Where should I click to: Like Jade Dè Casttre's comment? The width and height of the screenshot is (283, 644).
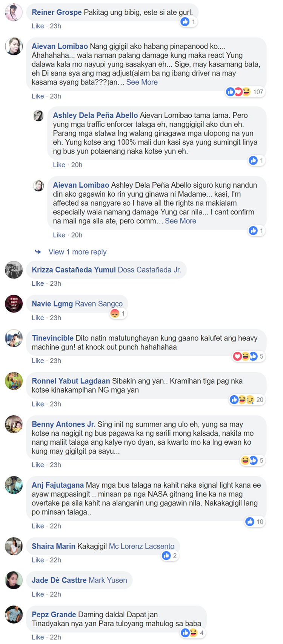[x=38, y=594]
